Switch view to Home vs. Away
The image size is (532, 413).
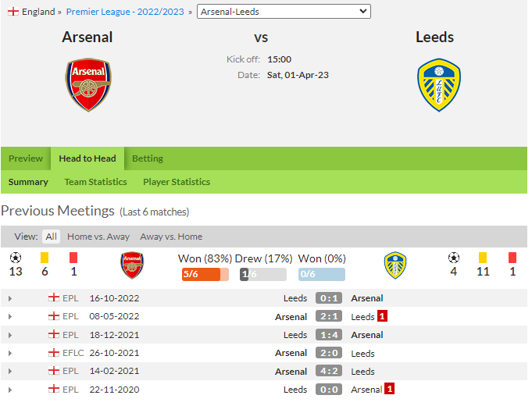(x=98, y=237)
